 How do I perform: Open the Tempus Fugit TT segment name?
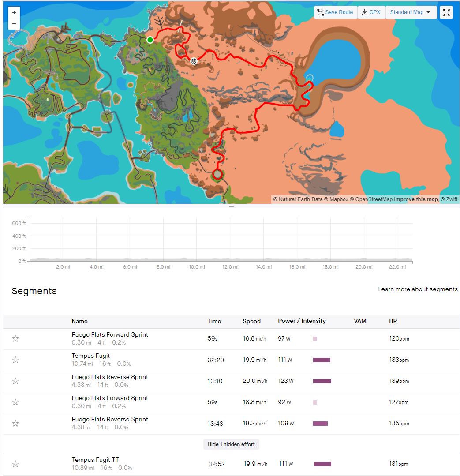point(95,460)
